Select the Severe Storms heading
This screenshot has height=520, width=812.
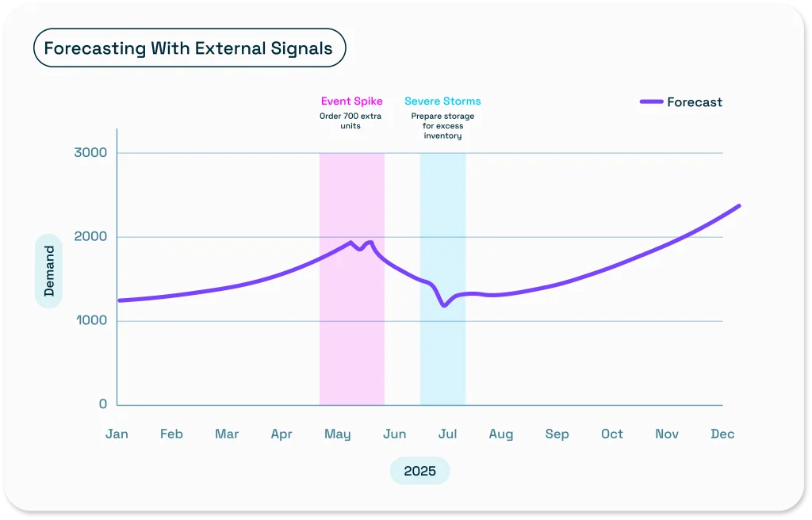click(x=442, y=101)
